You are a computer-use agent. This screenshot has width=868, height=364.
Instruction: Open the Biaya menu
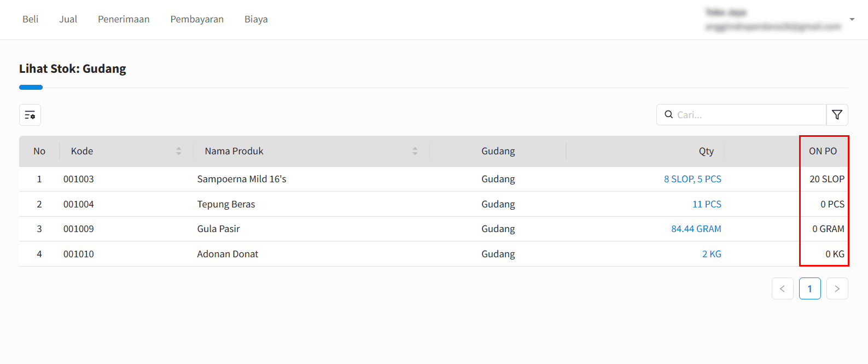256,19
